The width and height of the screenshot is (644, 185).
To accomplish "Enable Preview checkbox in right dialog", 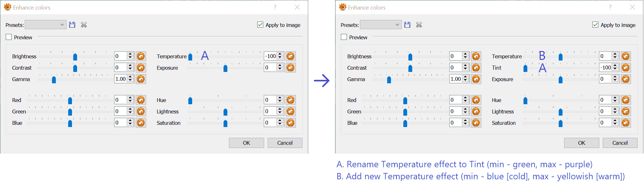I will (344, 37).
